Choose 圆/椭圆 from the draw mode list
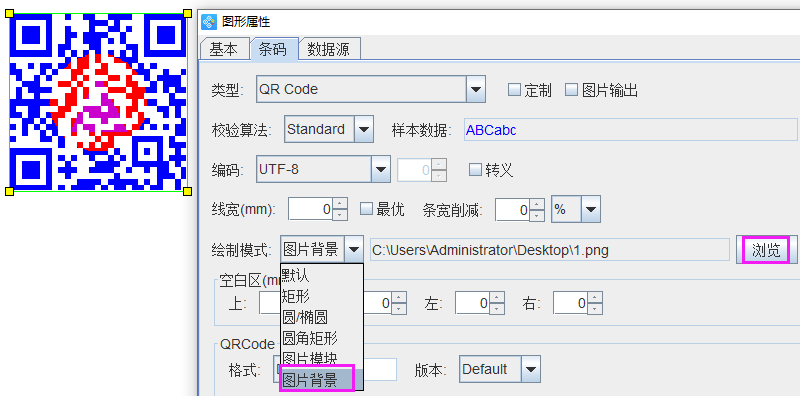Image resolution: width=800 pixels, height=396 pixels. [322, 317]
